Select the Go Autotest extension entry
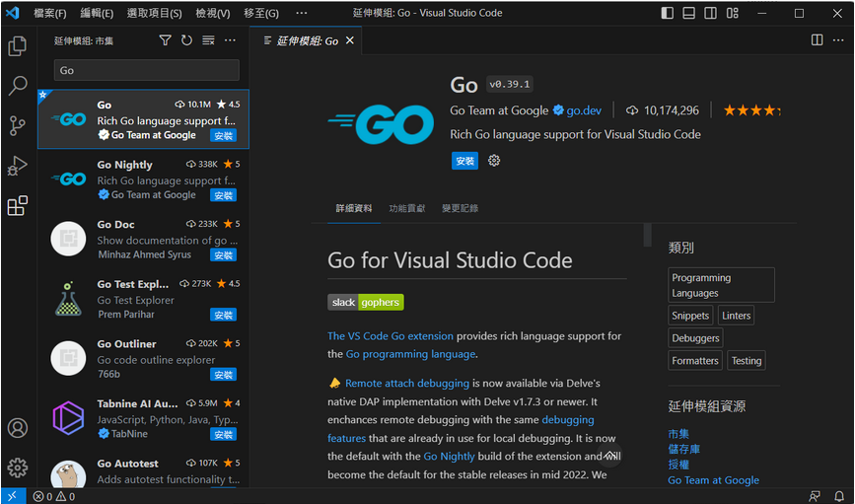 tap(143, 472)
